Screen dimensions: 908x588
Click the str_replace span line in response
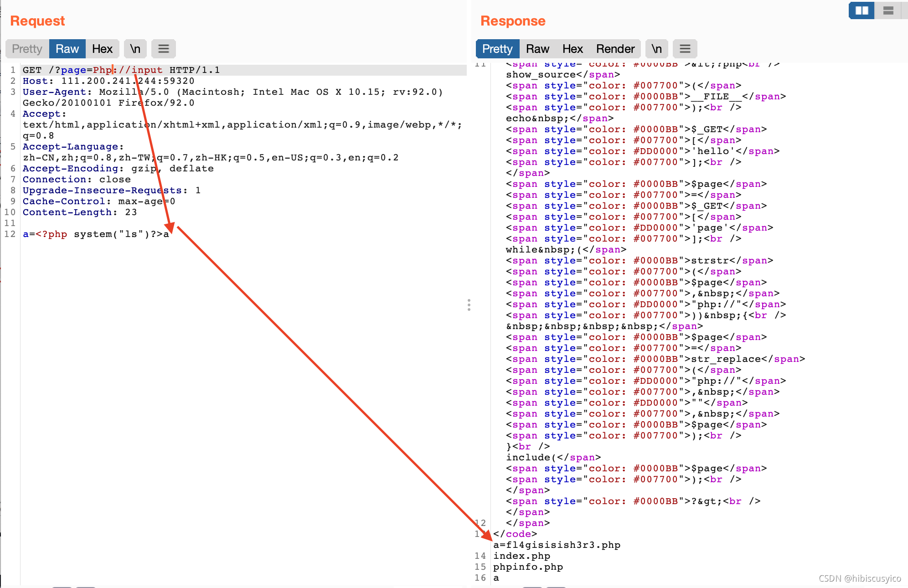[x=655, y=359]
